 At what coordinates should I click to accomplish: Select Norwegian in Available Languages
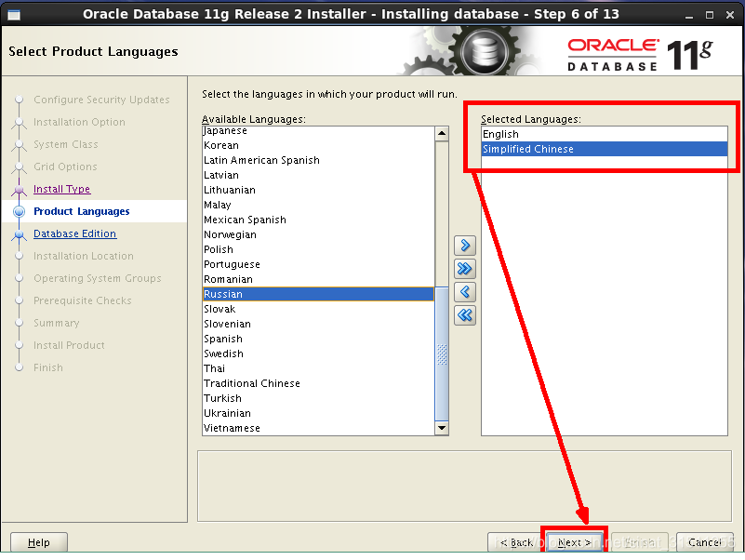318,234
